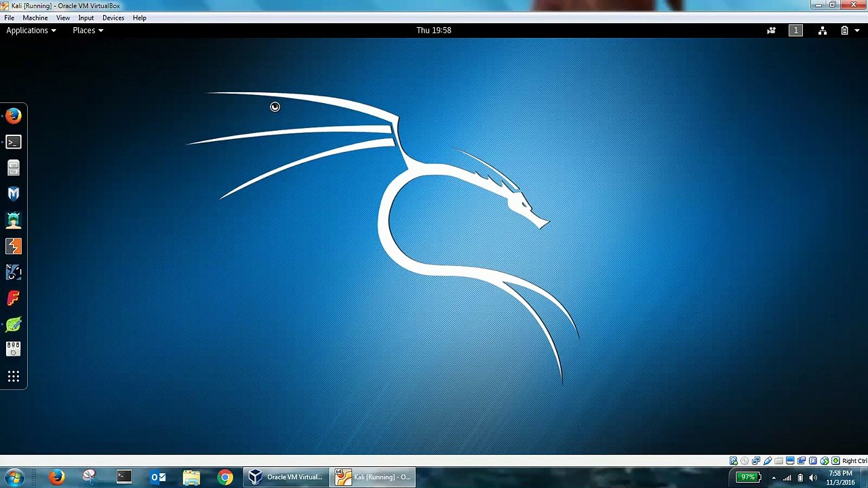Show hidden system tray icons
Viewport: 868px width, 488px height.
tap(773, 477)
